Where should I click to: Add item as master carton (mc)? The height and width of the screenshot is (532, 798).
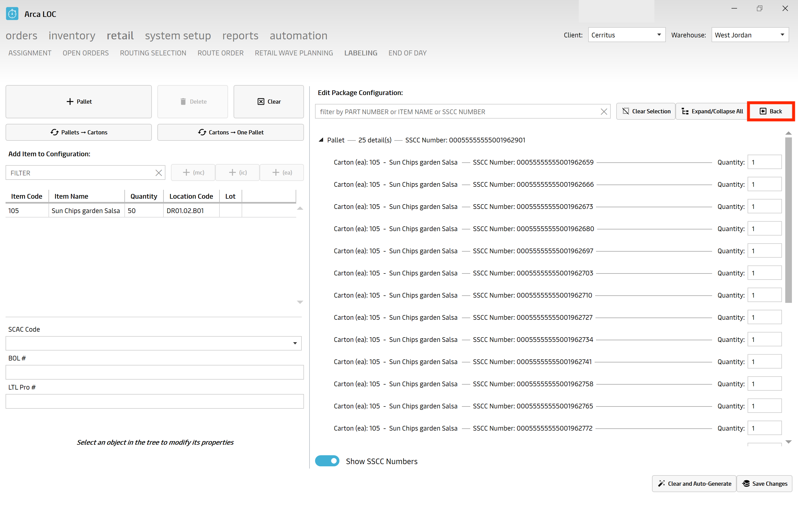click(x=193, y=172)
